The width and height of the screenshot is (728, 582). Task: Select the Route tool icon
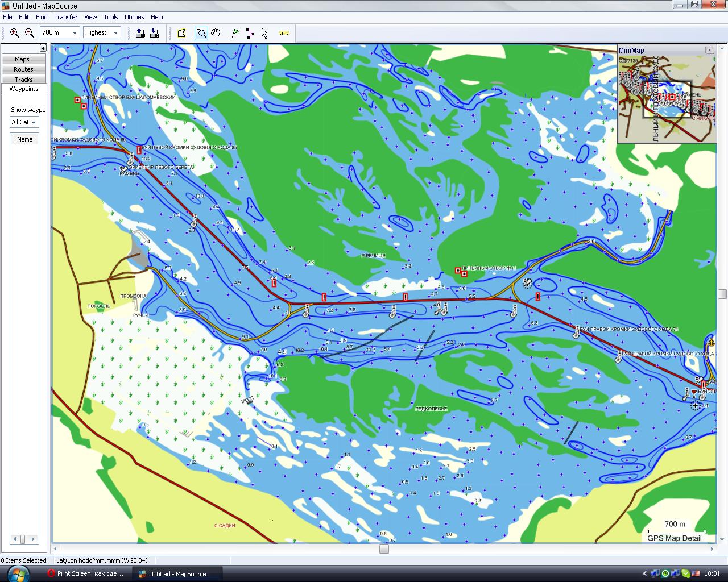point(250,33)
